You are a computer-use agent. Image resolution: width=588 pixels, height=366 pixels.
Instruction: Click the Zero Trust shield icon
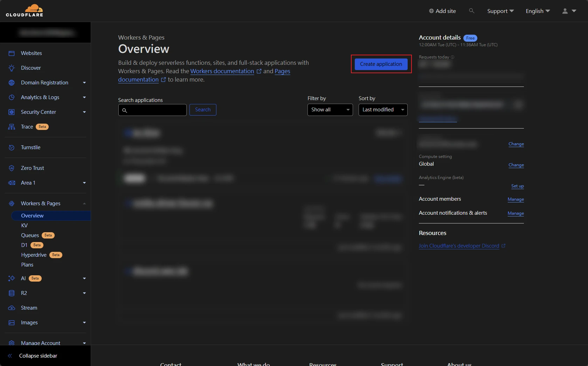pyautogui.click(x=12, y=168)
